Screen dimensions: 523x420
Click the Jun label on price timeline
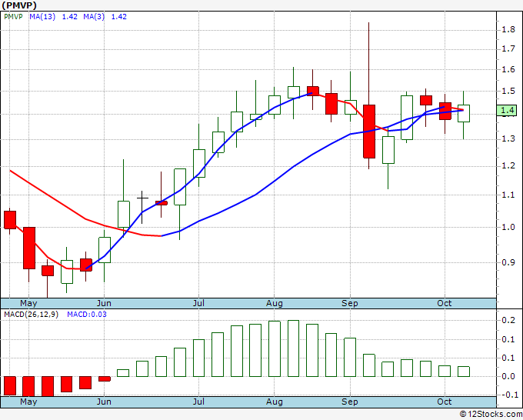pos(104,303)
